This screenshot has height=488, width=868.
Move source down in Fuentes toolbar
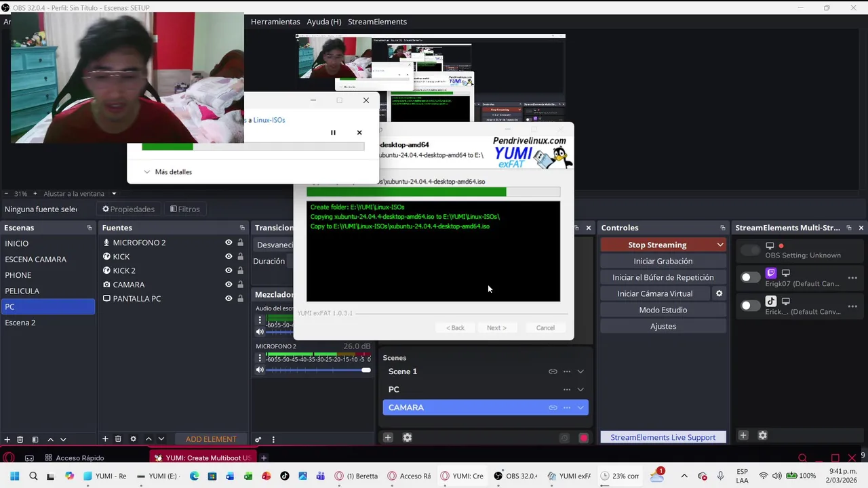(161, 439)
